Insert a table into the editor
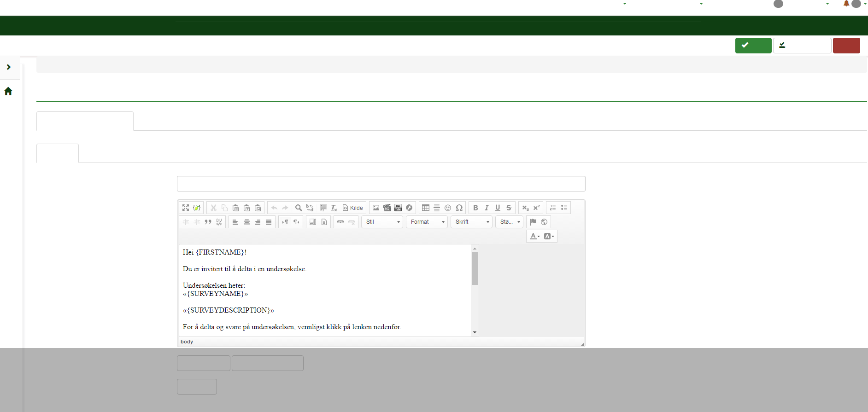This screenshot has width=868, height=412. 426,208
